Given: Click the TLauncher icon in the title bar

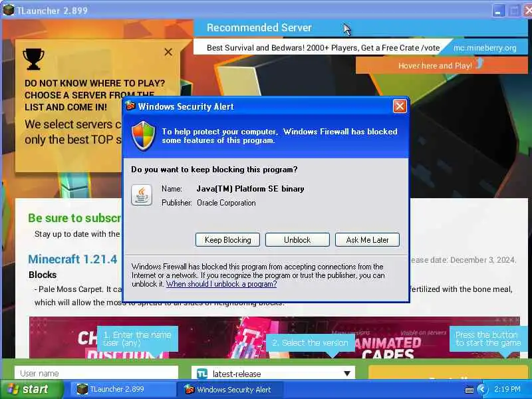Looking at the screenshot, I should point(8,10).
